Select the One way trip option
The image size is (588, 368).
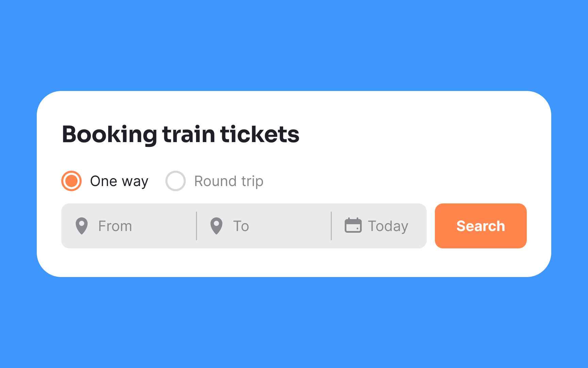[x=71, y=181]
